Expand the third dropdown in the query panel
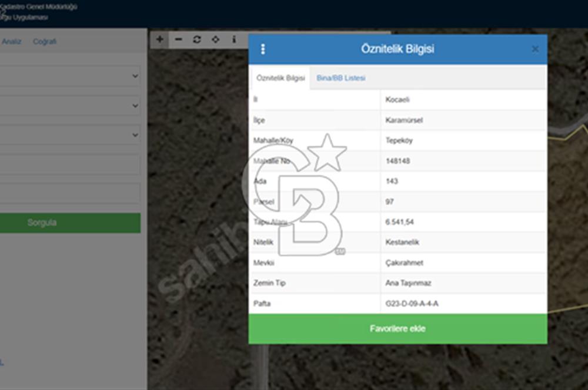This screenshot has height=390, width=588. pyautogui.click(x=71, y=135)
